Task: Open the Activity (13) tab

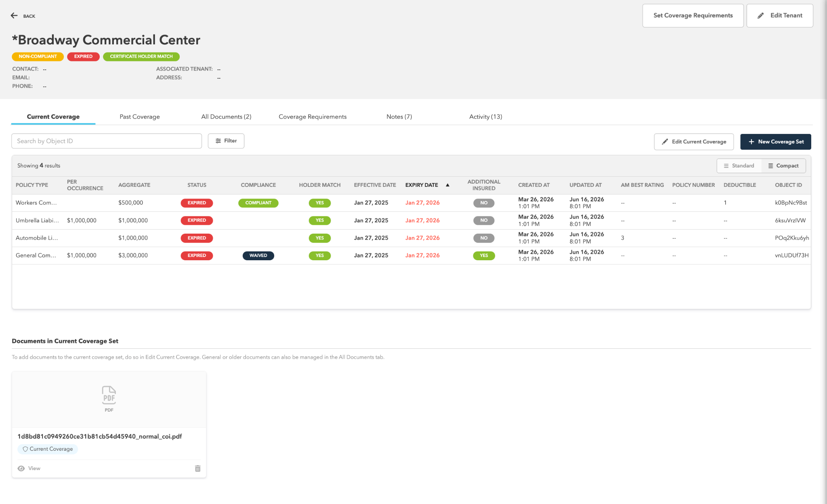Action: pos(485,117)
